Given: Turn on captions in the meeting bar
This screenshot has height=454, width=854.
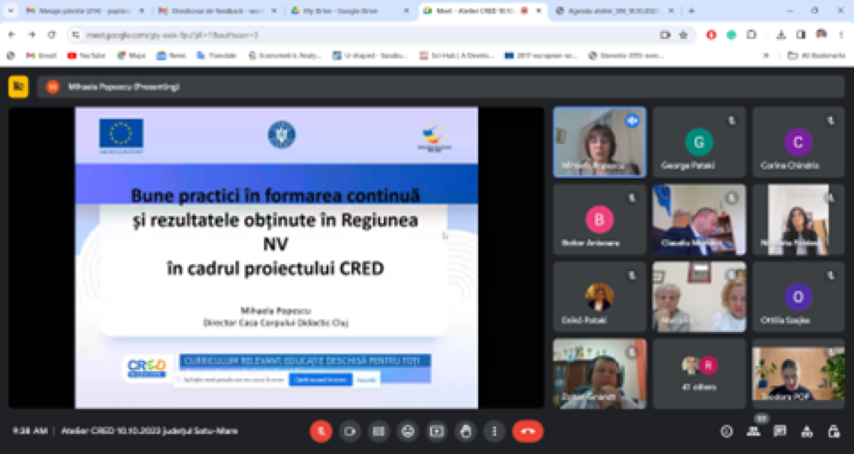Looking at the screenshot, I should coord(378,431).
